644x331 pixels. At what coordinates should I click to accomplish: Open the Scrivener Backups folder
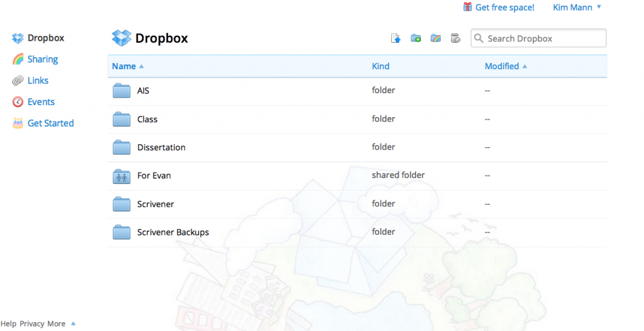[173, 232]
